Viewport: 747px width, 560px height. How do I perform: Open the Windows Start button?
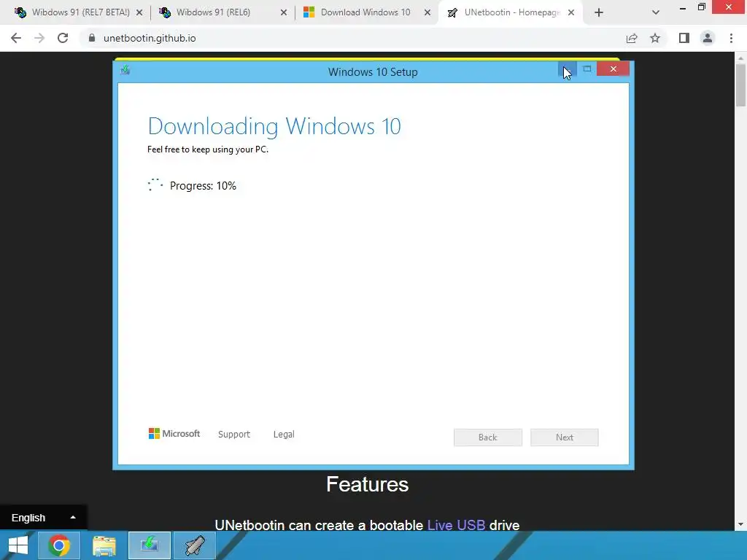coord(18,545)
